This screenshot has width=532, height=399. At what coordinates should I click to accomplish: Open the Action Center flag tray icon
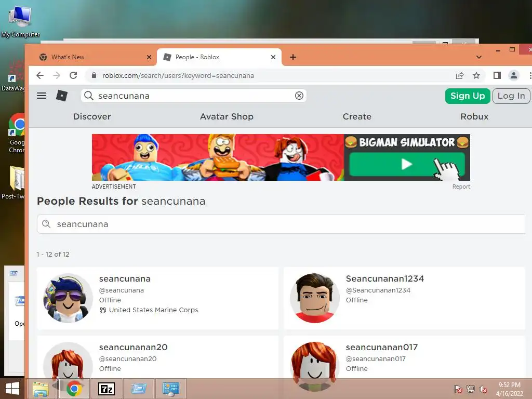[458, 389]
